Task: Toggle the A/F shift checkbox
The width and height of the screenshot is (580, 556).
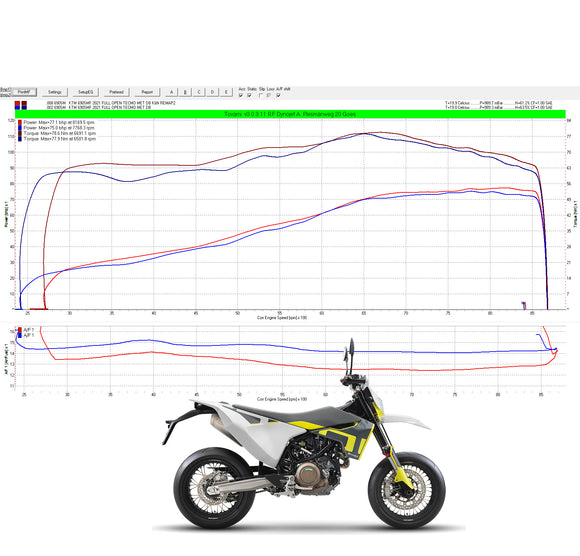Action: 278,95
